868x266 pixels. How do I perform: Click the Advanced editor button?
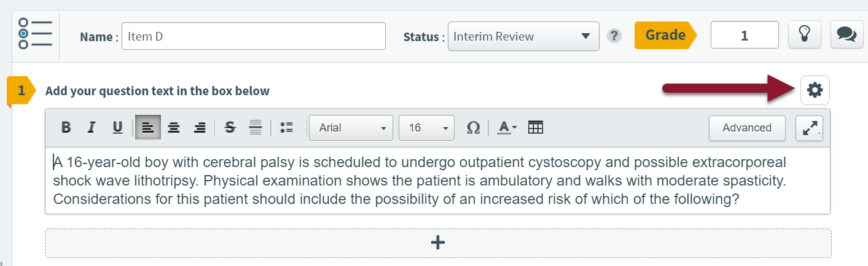click(747, 128)
